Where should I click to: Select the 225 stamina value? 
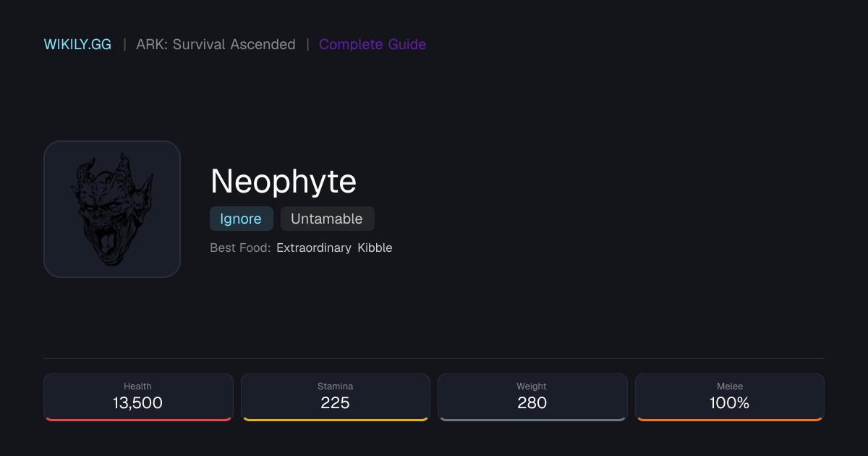(x=335, y=403)
